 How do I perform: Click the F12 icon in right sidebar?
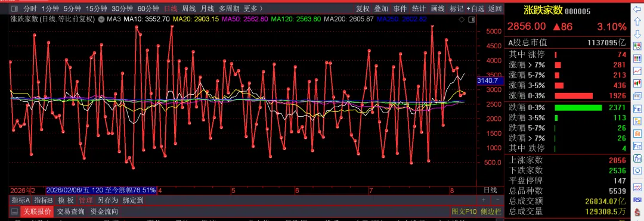637,146
